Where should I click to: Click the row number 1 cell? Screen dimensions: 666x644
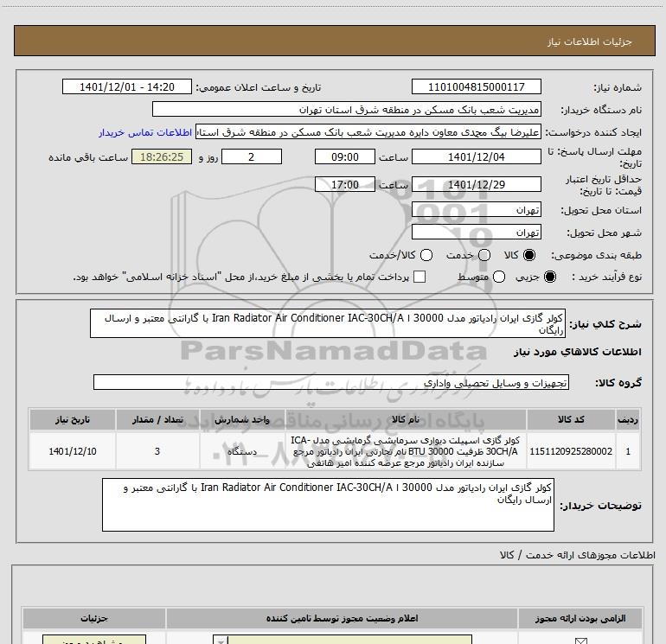[628, 451]
